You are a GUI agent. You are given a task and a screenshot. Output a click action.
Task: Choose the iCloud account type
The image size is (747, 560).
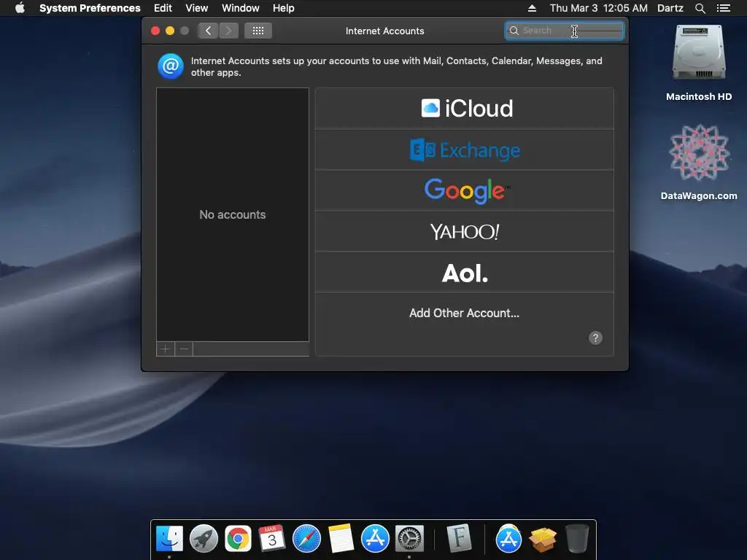click(465, 109)
